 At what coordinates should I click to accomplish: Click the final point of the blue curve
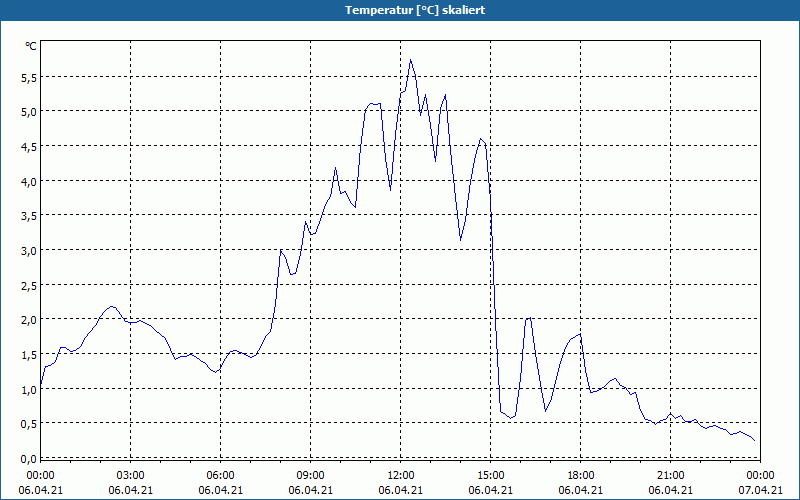click(x=755, y=441)
